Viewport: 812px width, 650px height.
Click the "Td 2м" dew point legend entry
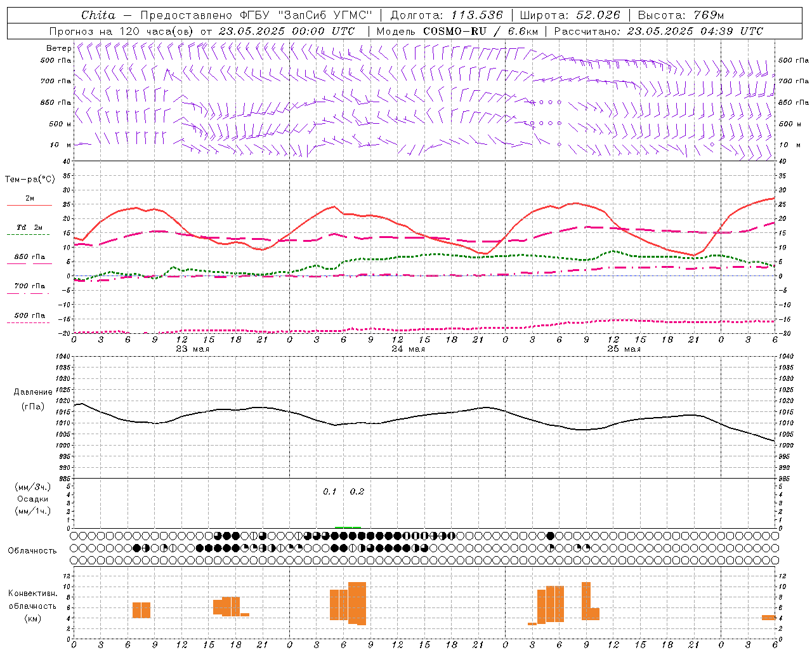tap(30, 227)
